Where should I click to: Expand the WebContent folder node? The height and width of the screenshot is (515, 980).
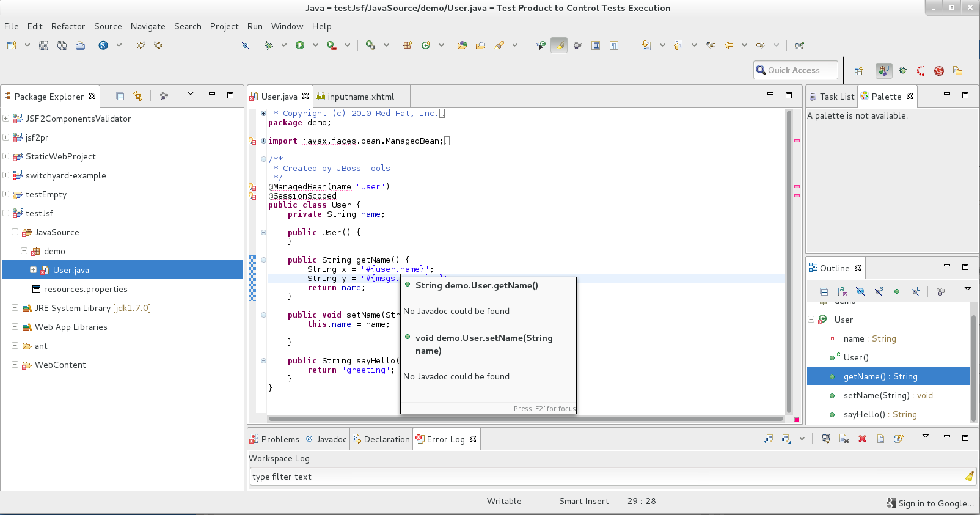point(15,365)
